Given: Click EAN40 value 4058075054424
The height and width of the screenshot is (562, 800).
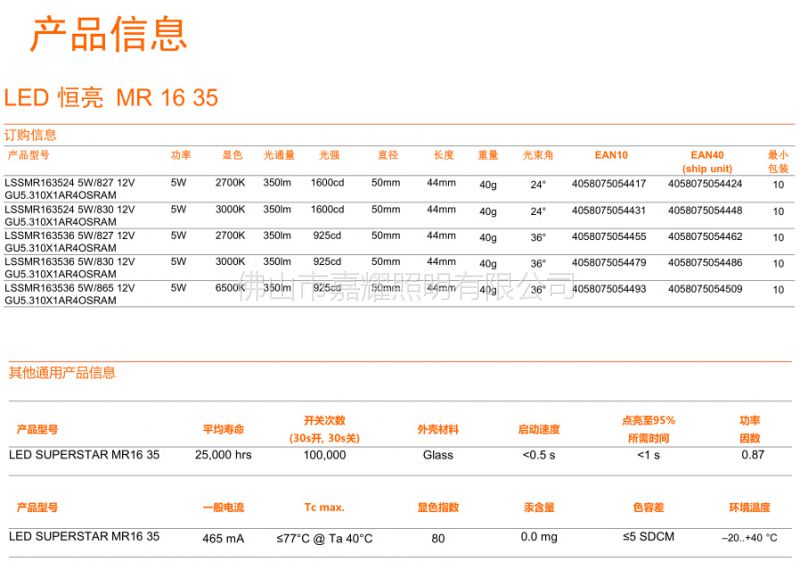Looking at the screenshot, I should tap(705, 184).
